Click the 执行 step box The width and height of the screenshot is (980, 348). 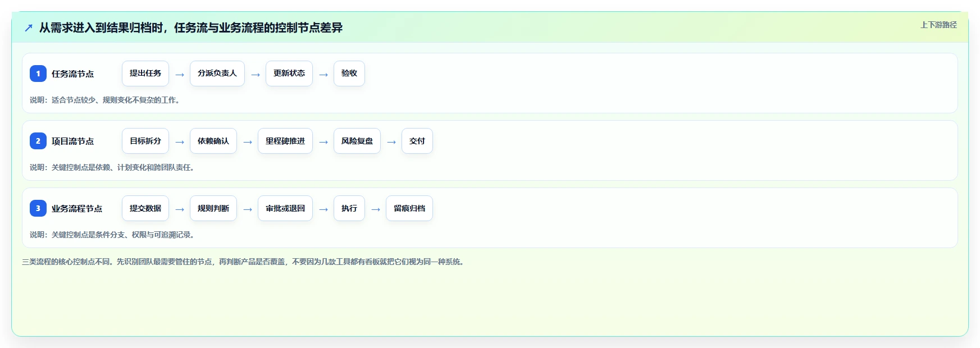[349, 208]
